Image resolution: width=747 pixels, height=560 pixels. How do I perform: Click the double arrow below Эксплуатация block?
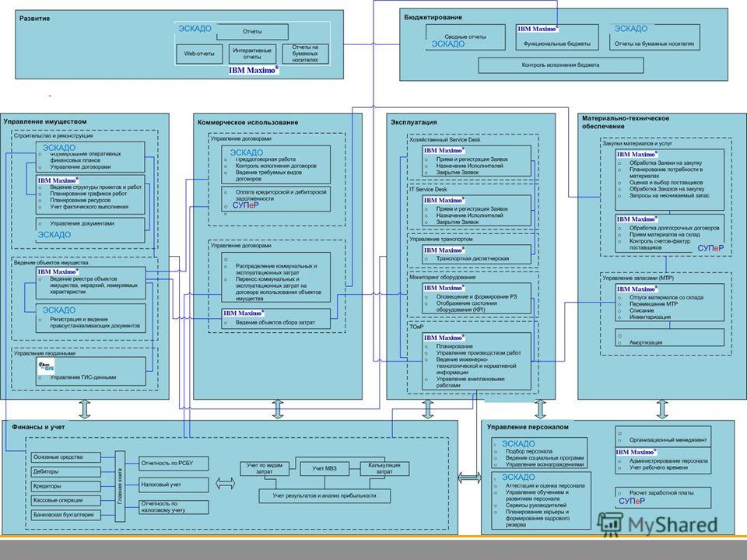point(428,409)
